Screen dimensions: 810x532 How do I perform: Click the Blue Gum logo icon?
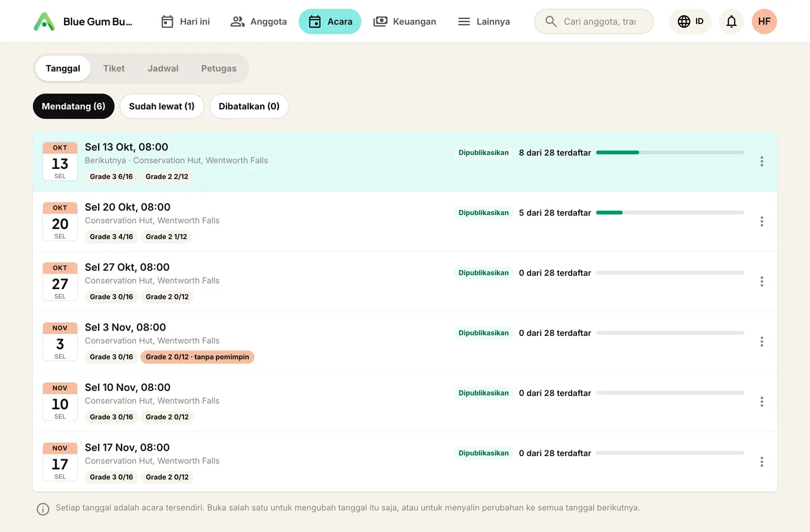point(44,22)
